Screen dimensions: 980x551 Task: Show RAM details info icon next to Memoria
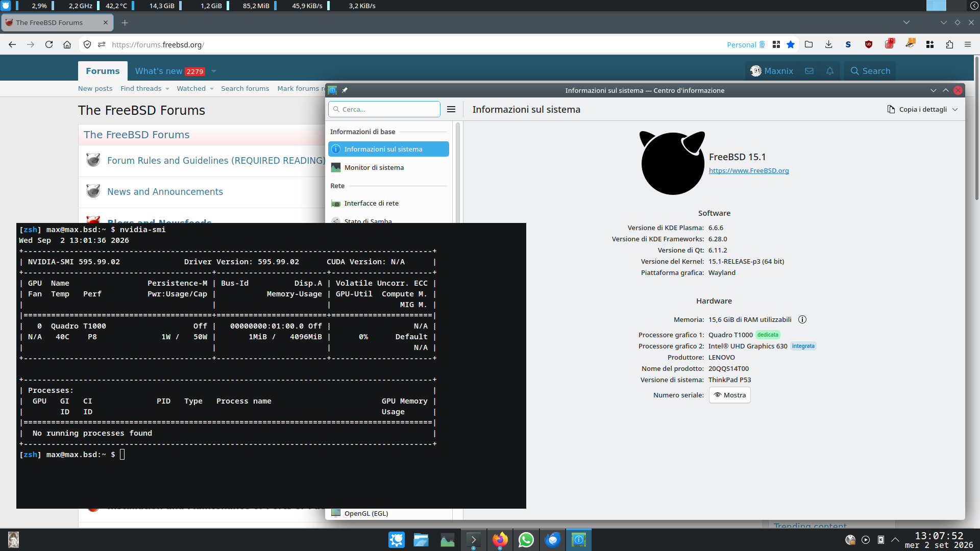tap(802, 320)
